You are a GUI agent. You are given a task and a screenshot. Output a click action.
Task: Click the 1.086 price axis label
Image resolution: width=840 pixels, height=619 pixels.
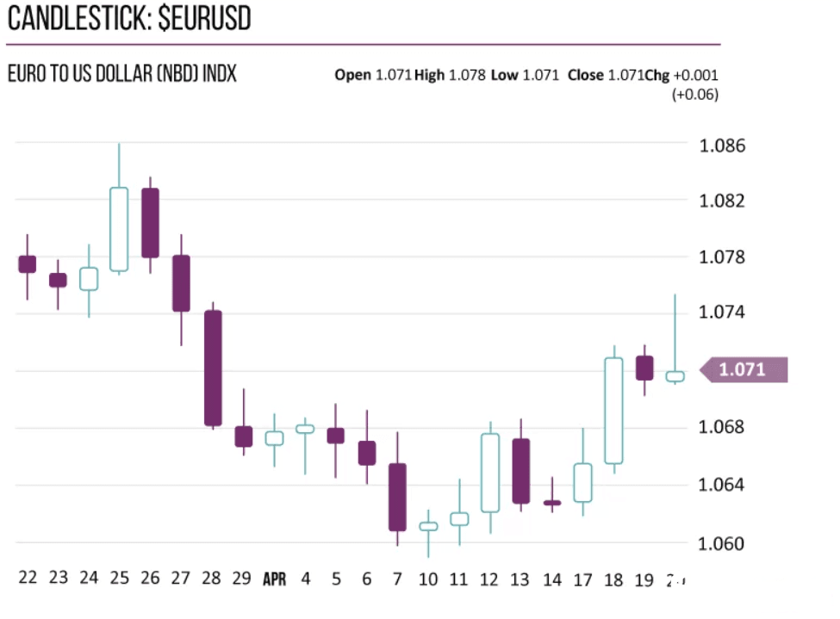click(x=722, y=145)
